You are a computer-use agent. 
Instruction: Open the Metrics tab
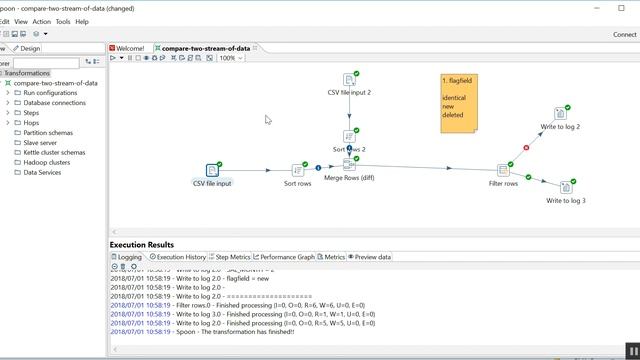coord(331,257)
